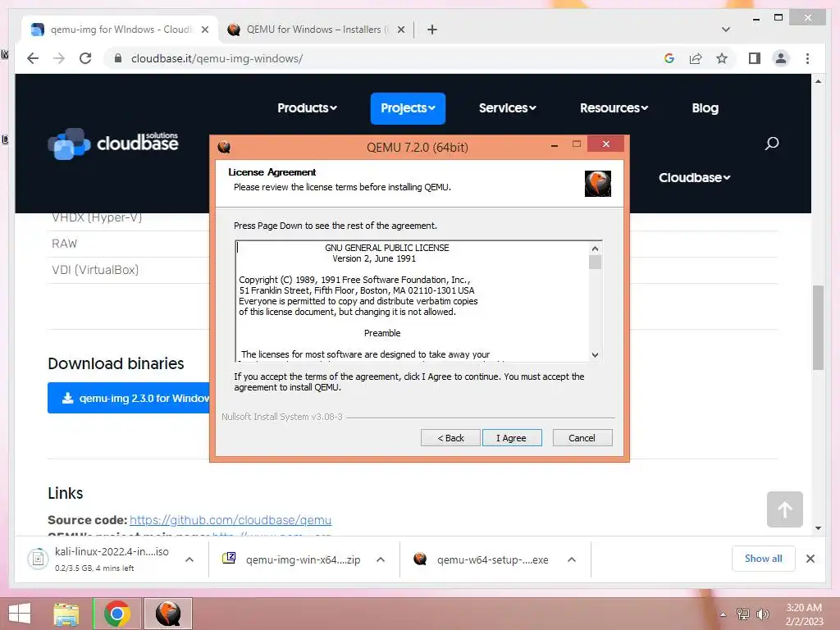The width and height of the screenshot is (840, 630).
Task: Open github.com/cloudbase/qemu source link
Action: click(231, 520)
